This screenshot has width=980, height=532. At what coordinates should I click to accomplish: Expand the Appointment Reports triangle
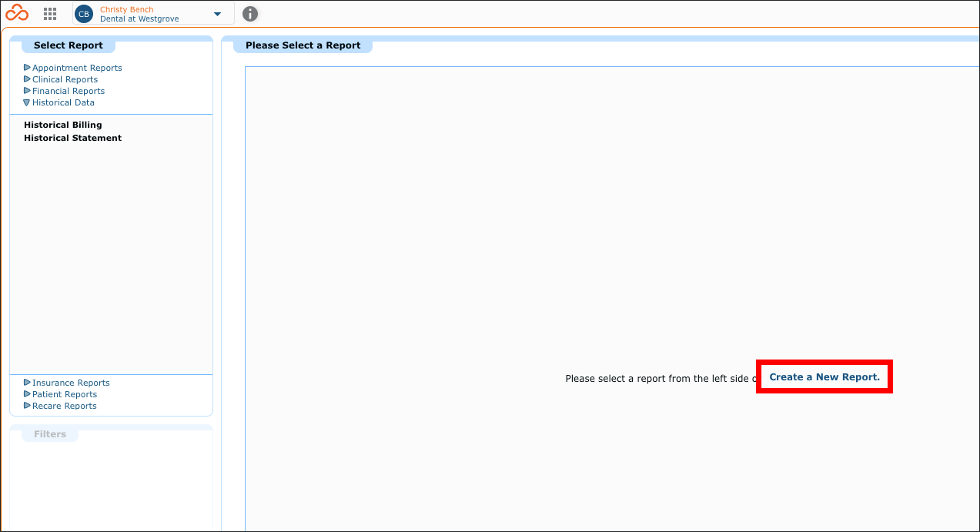tap(27, 68)
